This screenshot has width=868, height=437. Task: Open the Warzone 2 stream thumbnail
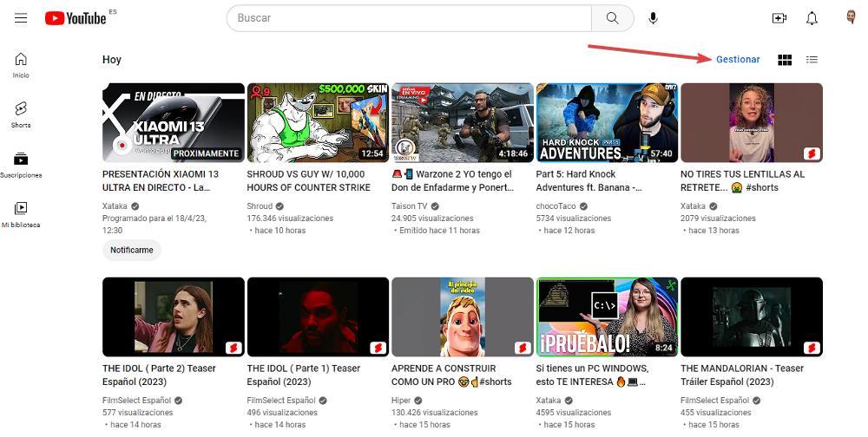(463, 123)
